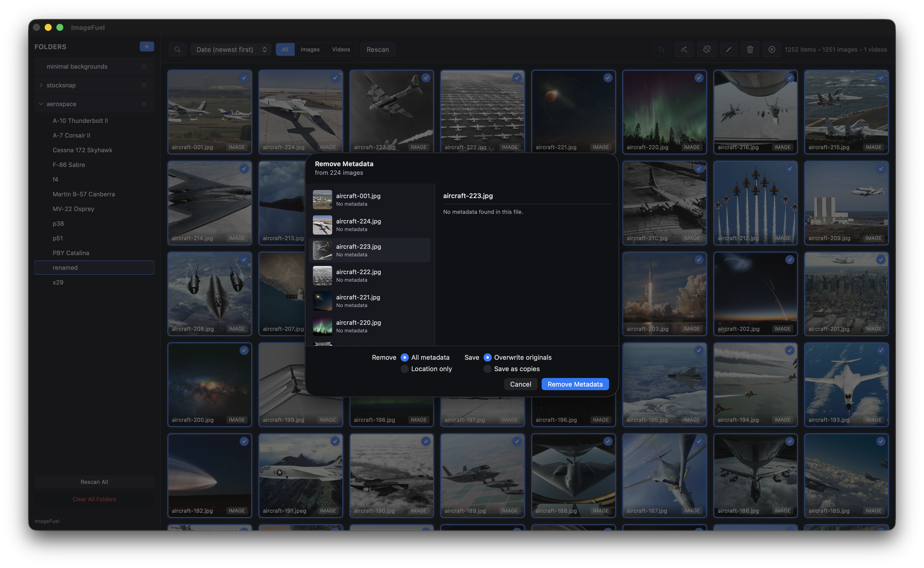The height and width of the screenshot is (568, 924).
Task: Click the remove metadata tag icon
Action: coord(707,50)
